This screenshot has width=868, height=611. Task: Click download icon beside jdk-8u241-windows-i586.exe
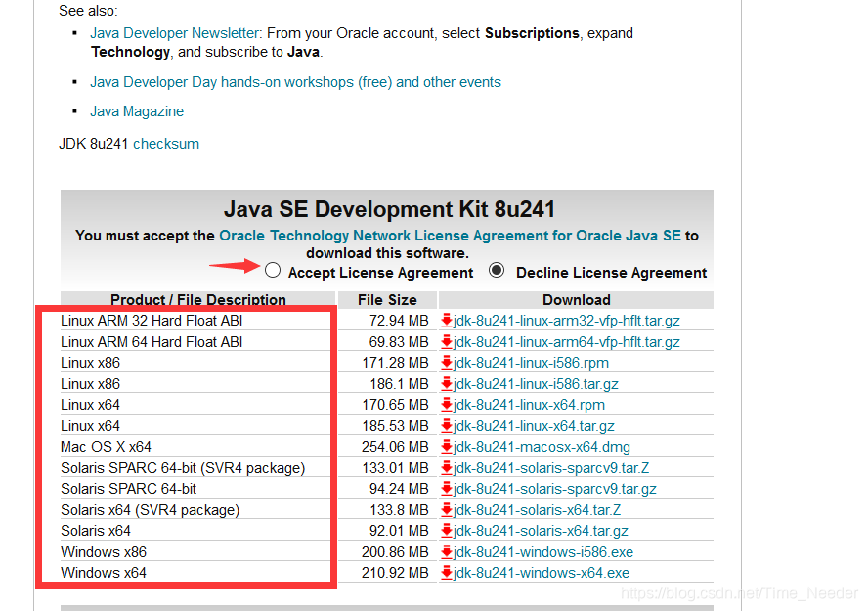[x=446, y=551]
